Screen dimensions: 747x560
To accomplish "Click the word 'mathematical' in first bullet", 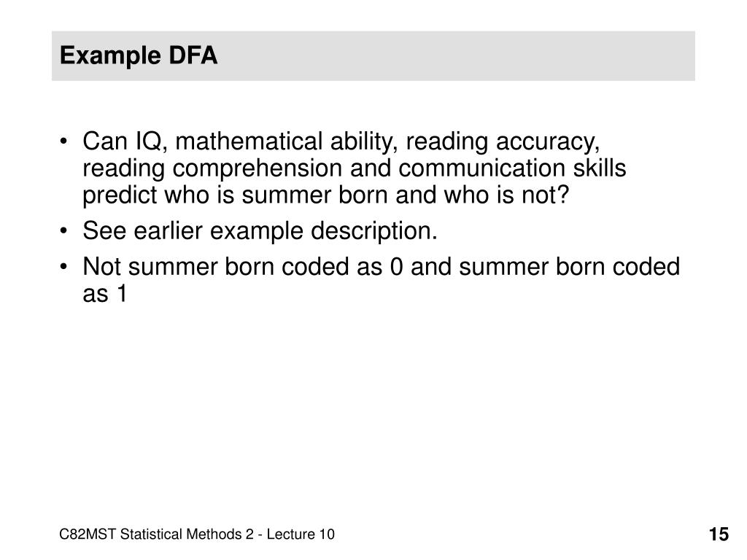I will pos(249,142).
